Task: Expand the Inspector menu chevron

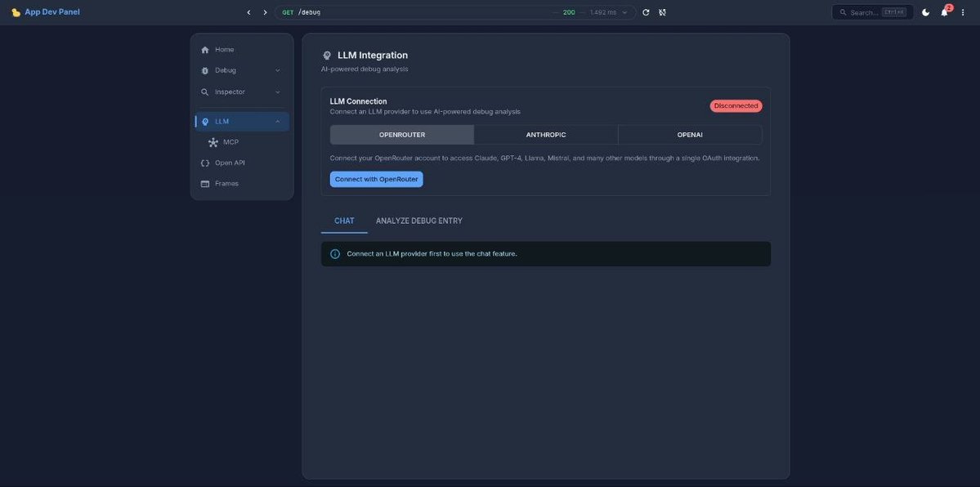Action: pyautogui.click(x=278, y=92)
